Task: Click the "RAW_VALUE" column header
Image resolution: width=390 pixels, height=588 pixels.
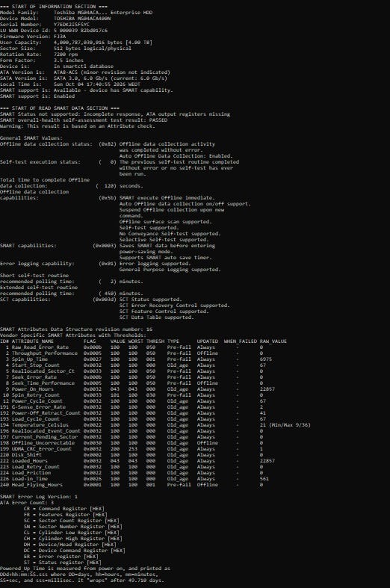Action: click(273, 341)
